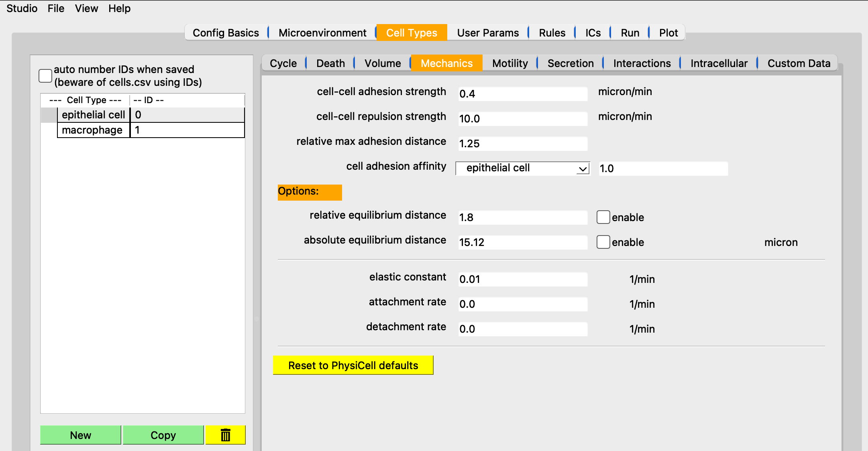
Task: Open the Volume sub-tab
Action: coord(383,63)
